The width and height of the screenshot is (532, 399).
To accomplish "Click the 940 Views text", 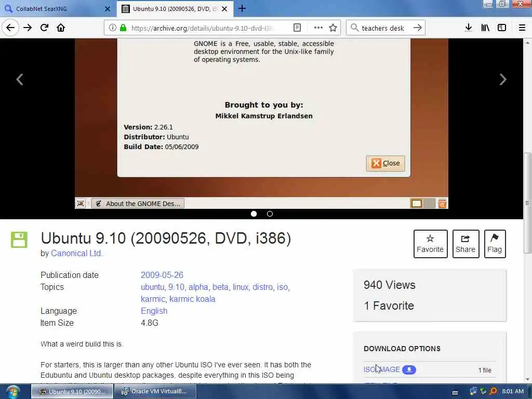I will point(390,285).
